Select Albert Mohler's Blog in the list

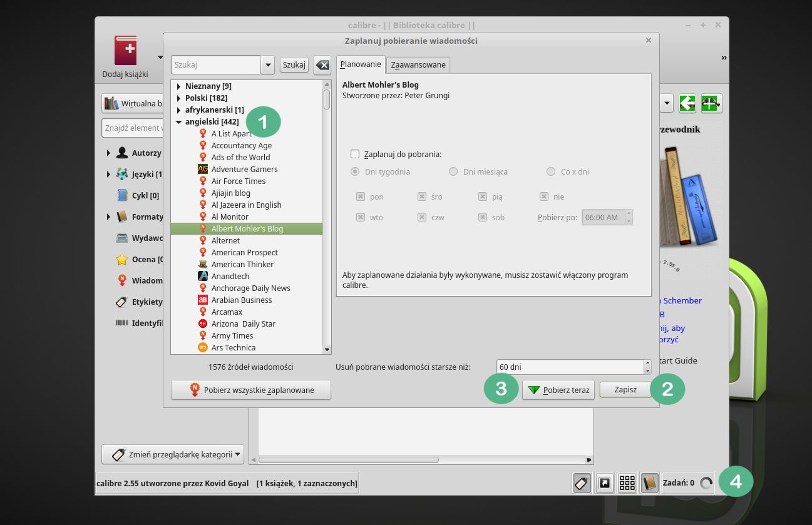click(247, 229)
